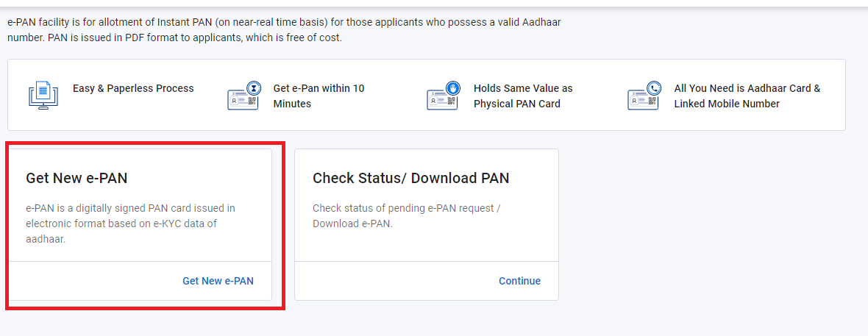Click the phone ID card icon
Screen dimensions: 868x336
(644, 96)
